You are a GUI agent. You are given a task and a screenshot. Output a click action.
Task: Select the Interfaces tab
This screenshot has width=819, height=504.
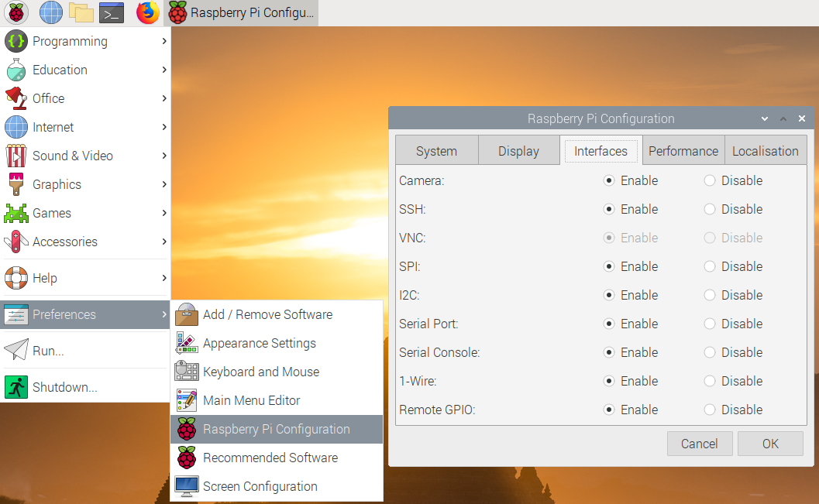[601, 151]
